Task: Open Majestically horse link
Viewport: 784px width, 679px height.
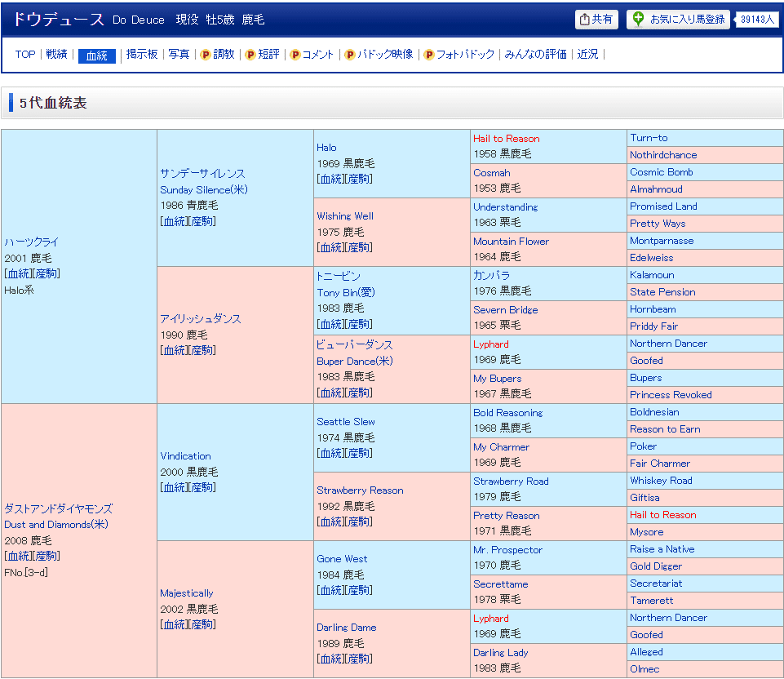Action: [187, 593]
